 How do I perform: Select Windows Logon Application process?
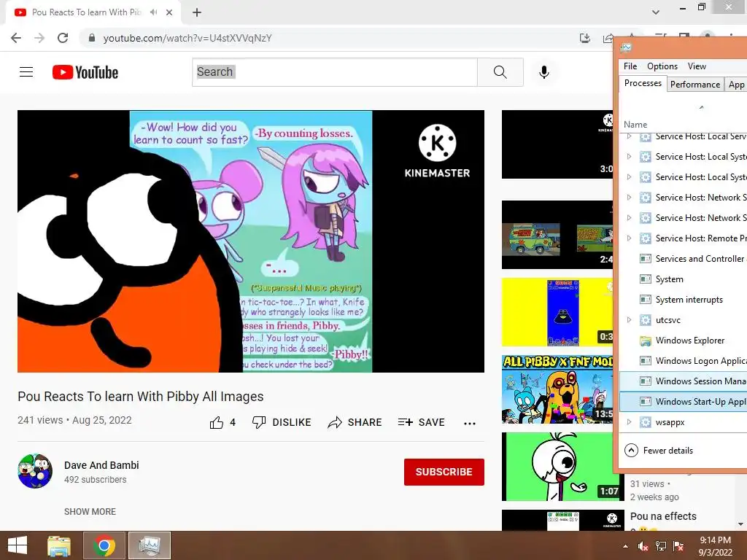tap(683, 360)
